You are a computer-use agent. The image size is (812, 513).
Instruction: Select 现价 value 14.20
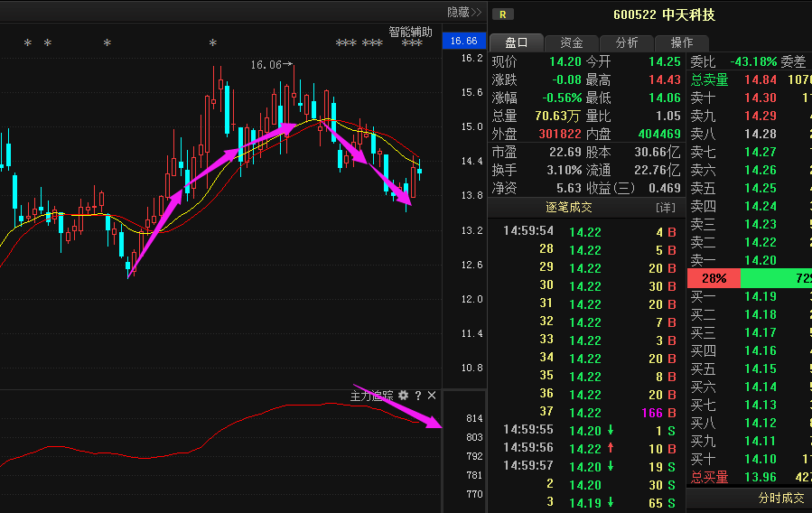(x=565, y=61)
